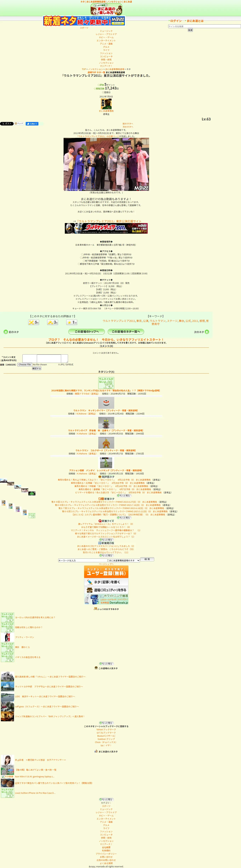Click the X ポスト share button

point(6,124)
